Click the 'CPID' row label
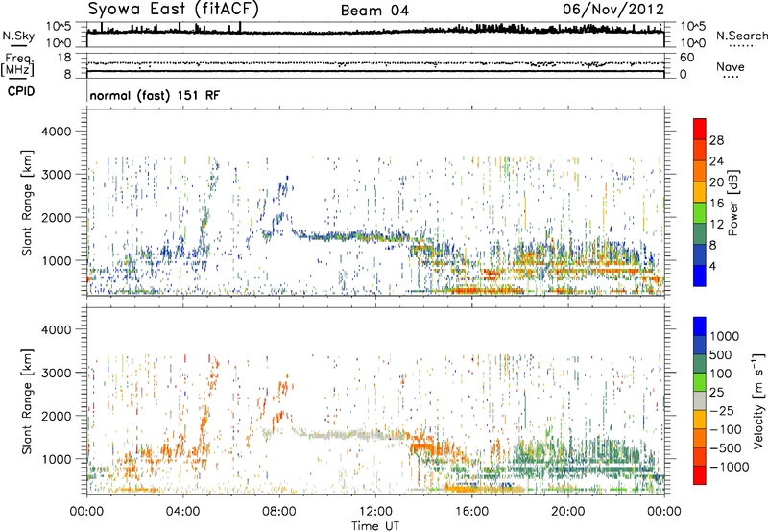The image size is (768, 532). click(21, 91)
